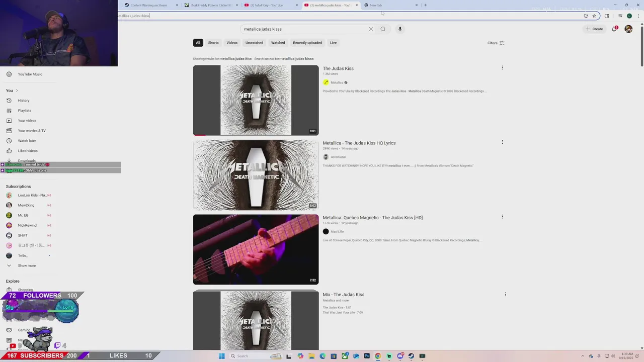Open Metallica channel avatar

(x=326, y=82)
